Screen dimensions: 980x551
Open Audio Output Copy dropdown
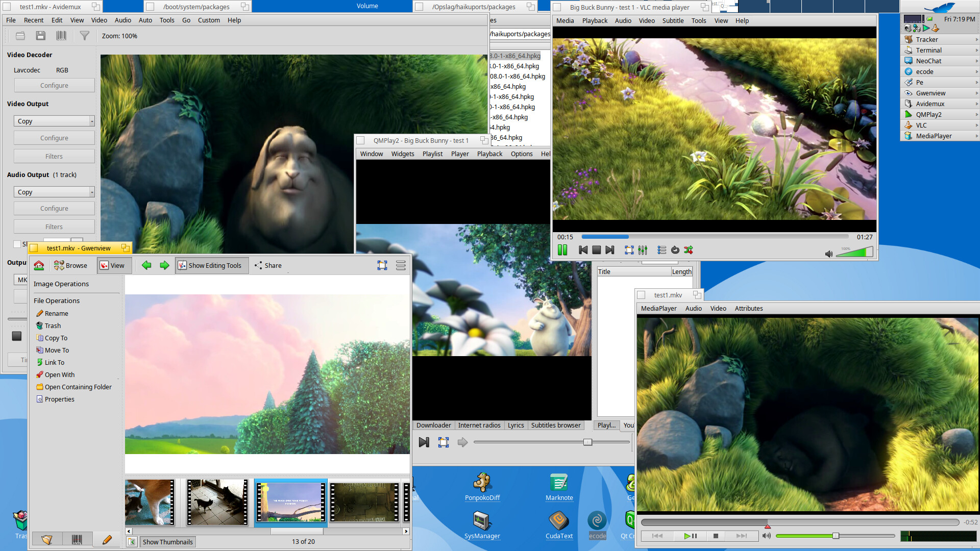(54, 192)
